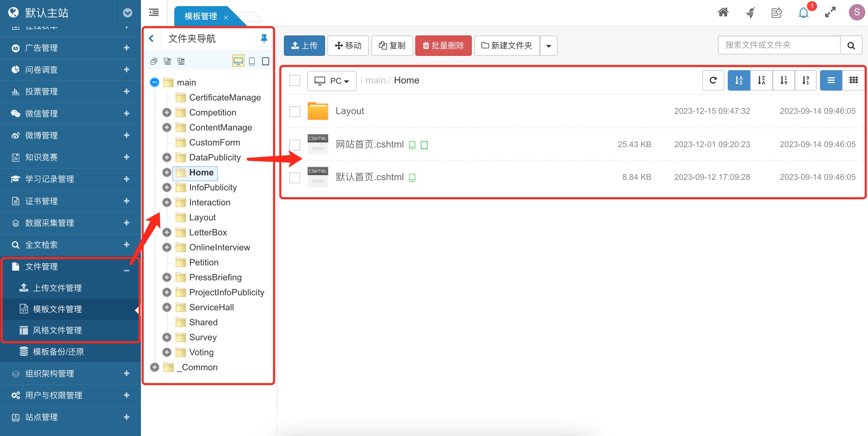868x436 pixels.
Task: Click the 批量删除 button
Action: [443, 45]
